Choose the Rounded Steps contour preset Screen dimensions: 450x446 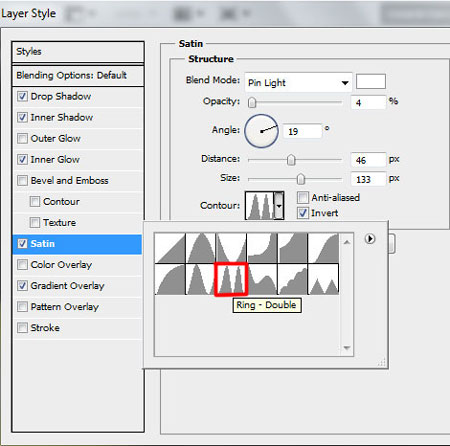(x=293, y=279)
